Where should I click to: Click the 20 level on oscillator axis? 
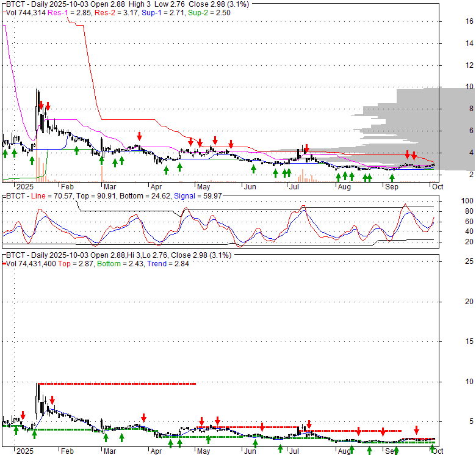tap(469, 242)
